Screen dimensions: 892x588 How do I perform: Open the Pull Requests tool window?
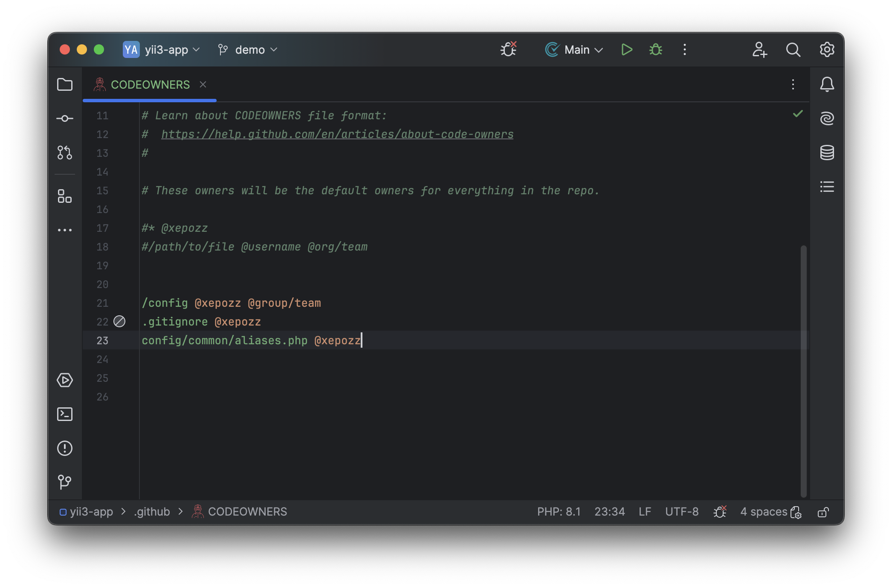coord(65,153)
